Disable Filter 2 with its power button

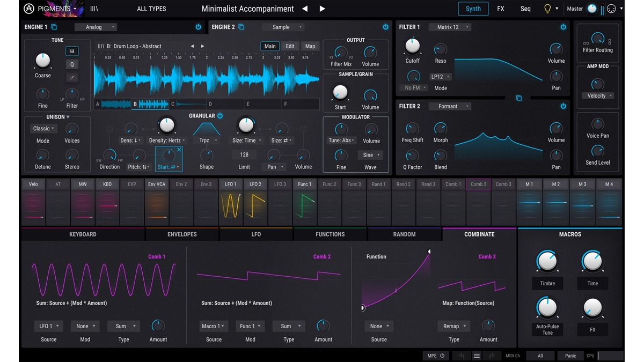(563, 106)
